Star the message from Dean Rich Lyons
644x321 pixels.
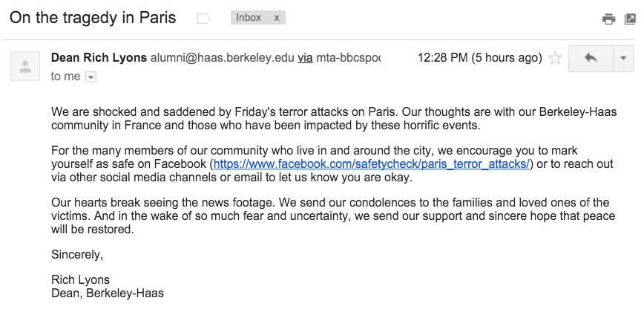554,58
